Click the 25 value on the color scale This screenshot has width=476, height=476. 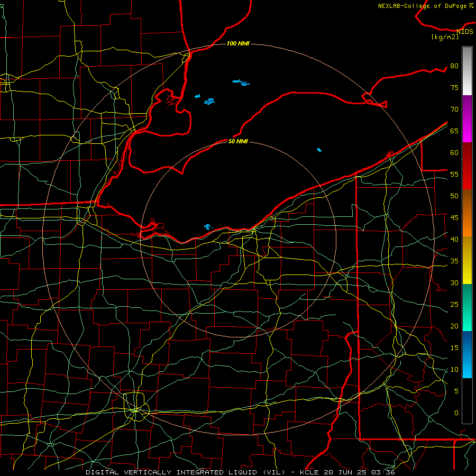pos(454,305)
